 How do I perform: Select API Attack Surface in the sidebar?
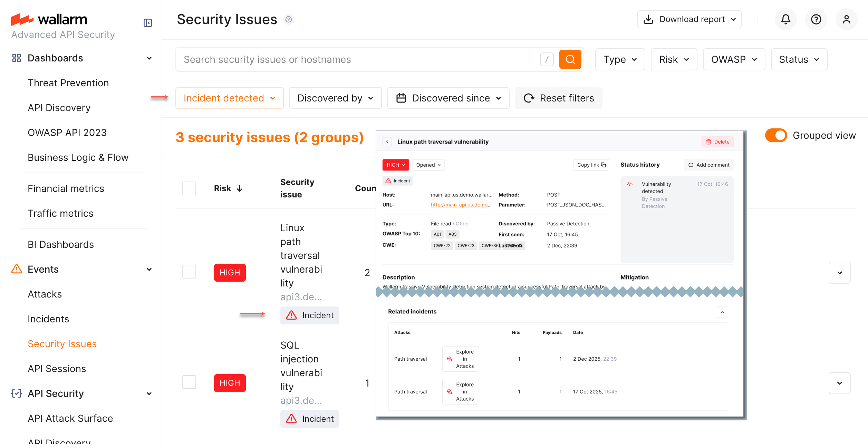(70, 418)
